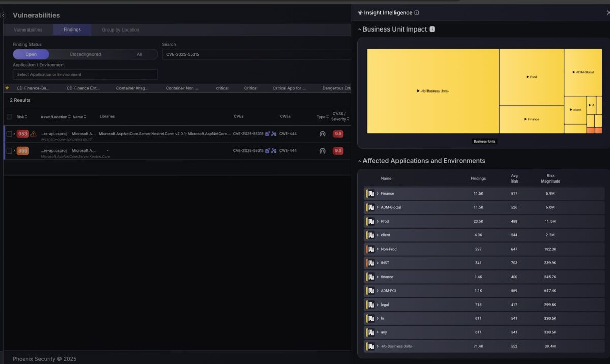
Task: Click the Business Unit Impact info icon
Action: 432,29
